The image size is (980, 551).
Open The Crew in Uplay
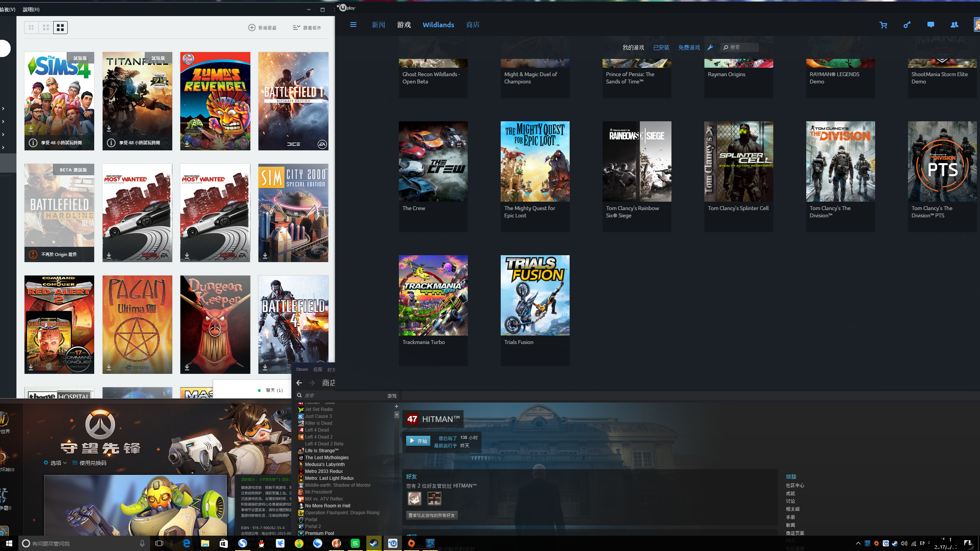tap(433, 176)
